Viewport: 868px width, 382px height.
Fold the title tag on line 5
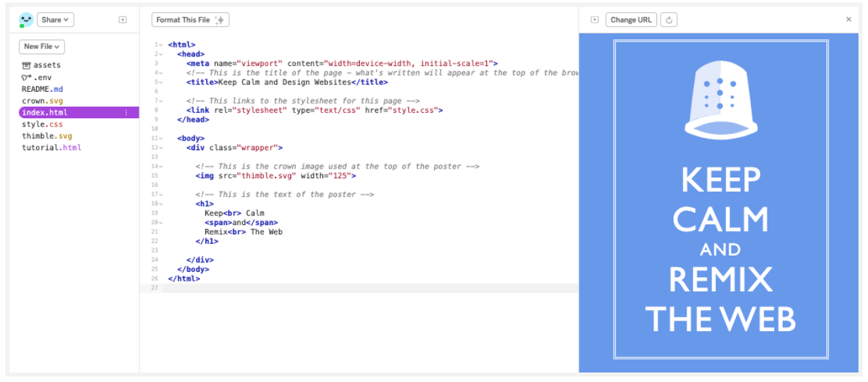[161, 82]
